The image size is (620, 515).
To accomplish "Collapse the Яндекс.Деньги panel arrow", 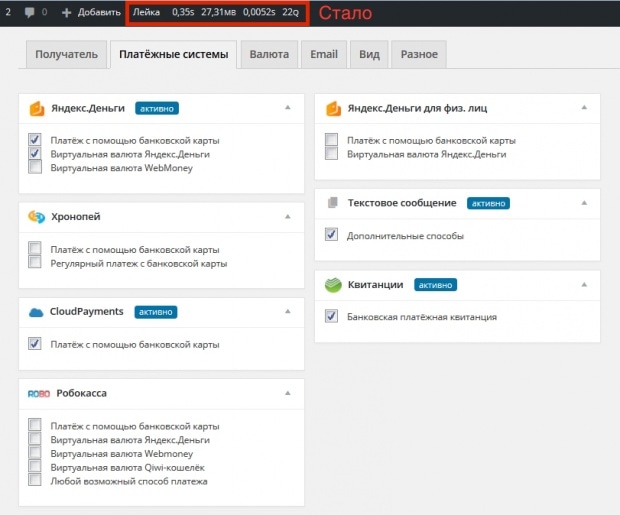I will pyautogui.click(x=287, y=107).
